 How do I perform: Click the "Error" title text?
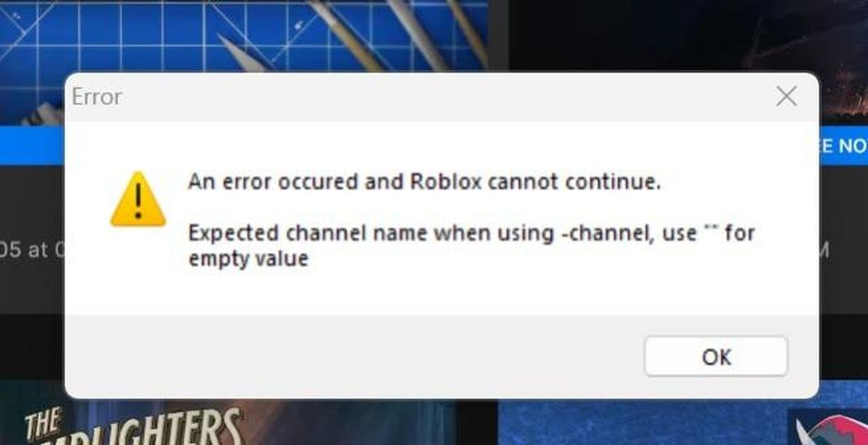click(x=97, y=97)
